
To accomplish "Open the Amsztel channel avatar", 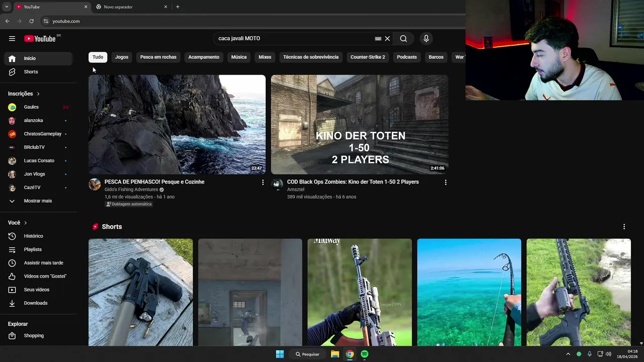I will (277, 185).
